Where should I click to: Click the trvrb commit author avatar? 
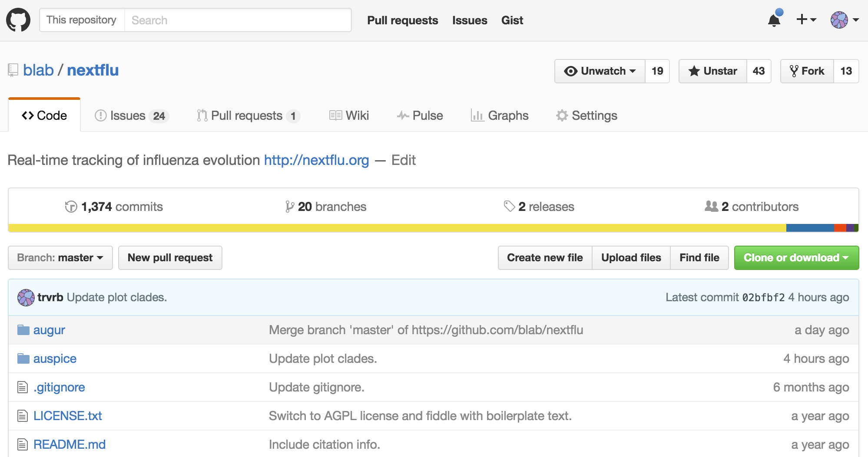tap(26, 298)
